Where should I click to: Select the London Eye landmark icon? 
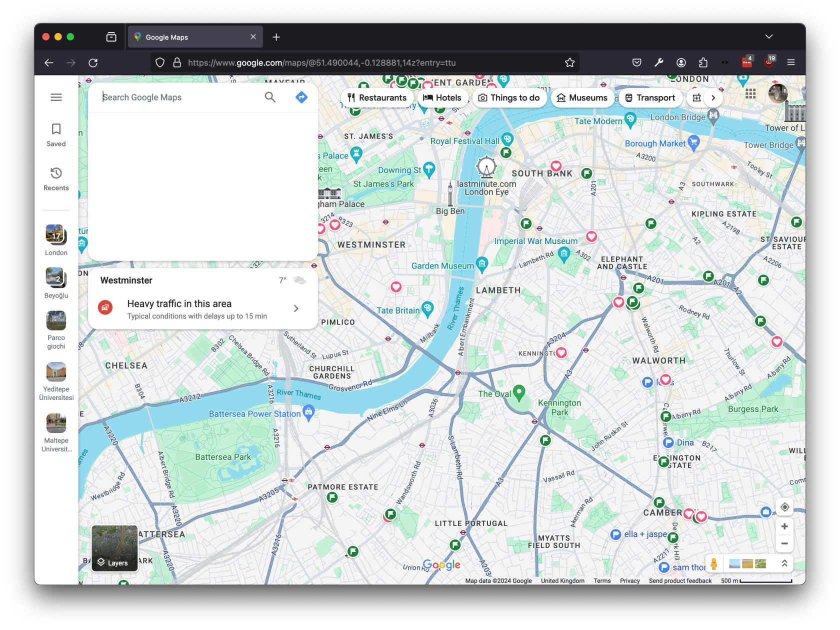click(x=486, y=166)
